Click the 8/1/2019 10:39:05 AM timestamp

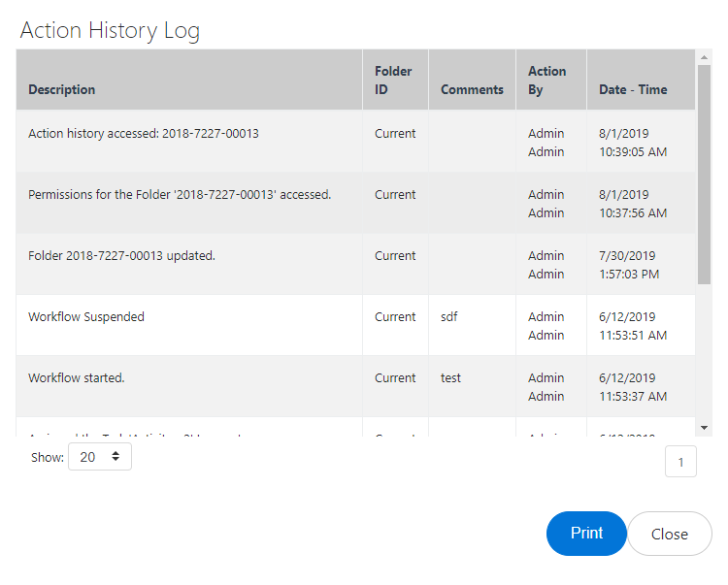633,143
